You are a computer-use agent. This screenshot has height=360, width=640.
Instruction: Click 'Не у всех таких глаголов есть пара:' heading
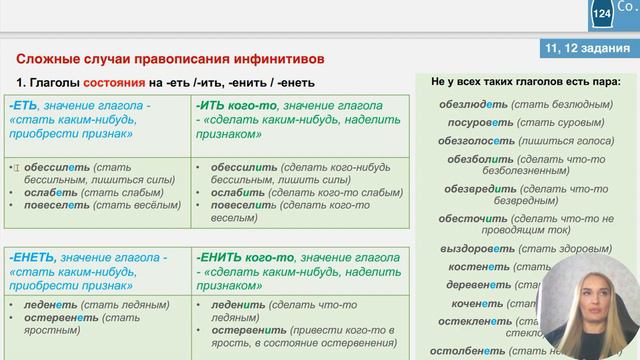click(x=526, y=82)
